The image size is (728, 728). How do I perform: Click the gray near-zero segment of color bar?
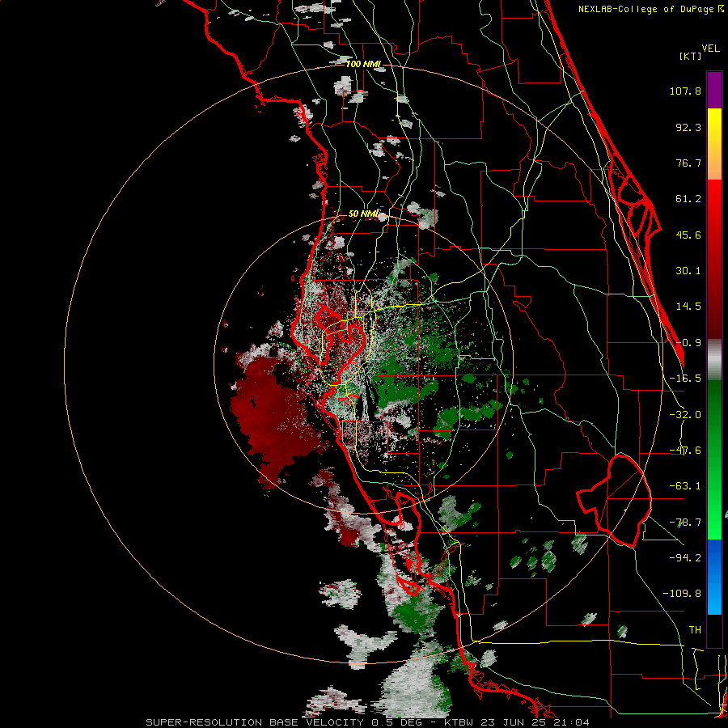(714, 360)
